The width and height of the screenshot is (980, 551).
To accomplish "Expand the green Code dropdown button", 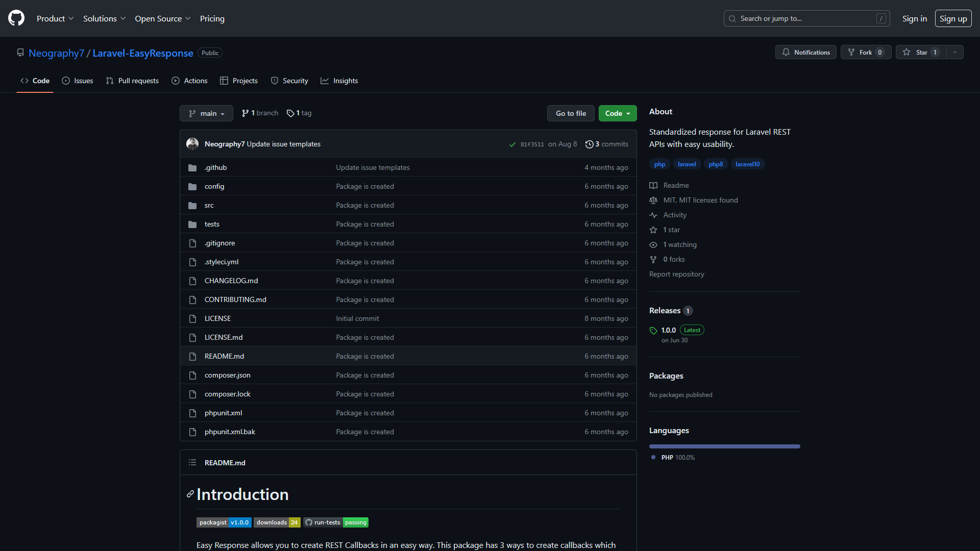I will click(x=617, y=113).
